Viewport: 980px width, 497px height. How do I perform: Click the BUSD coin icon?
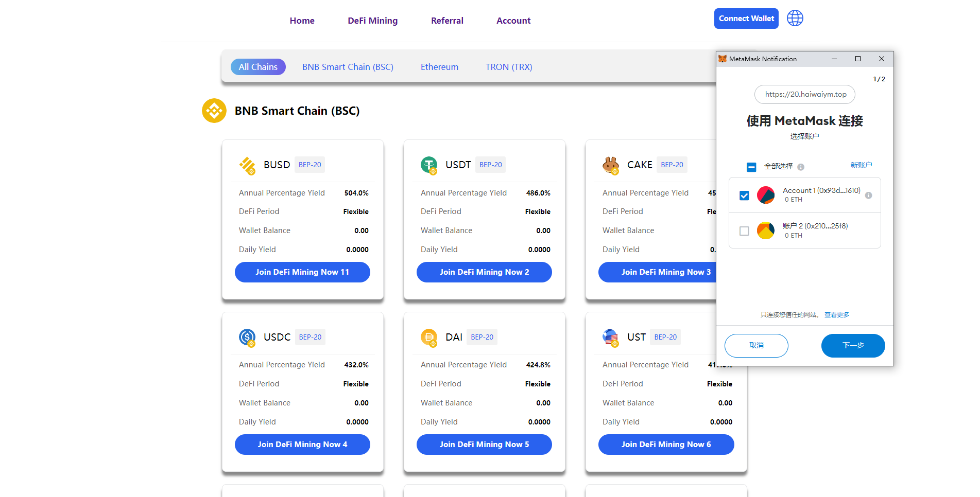[247, 165]
